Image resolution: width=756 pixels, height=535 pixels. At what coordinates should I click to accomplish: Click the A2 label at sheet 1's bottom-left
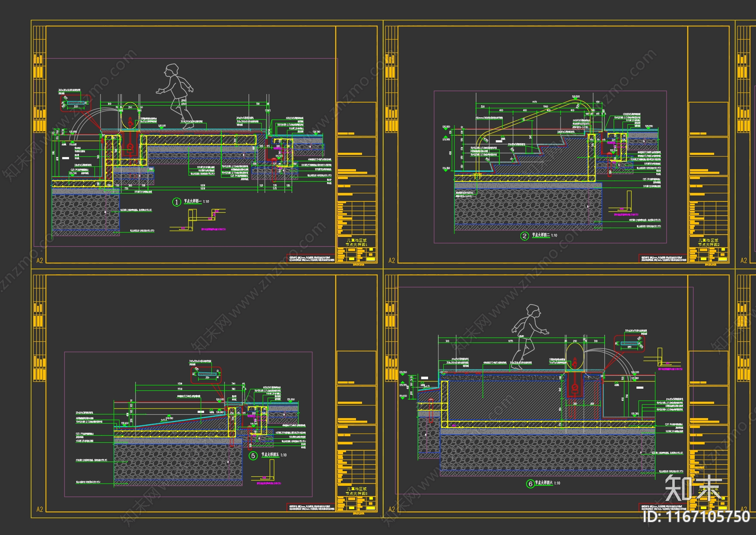[40, 260]
